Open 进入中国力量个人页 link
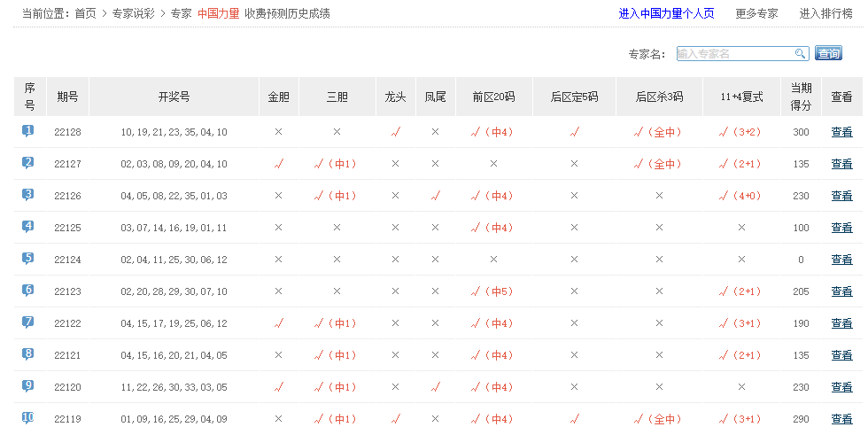The width and height of the screenshot is (868, 427). tap(666, 13)
